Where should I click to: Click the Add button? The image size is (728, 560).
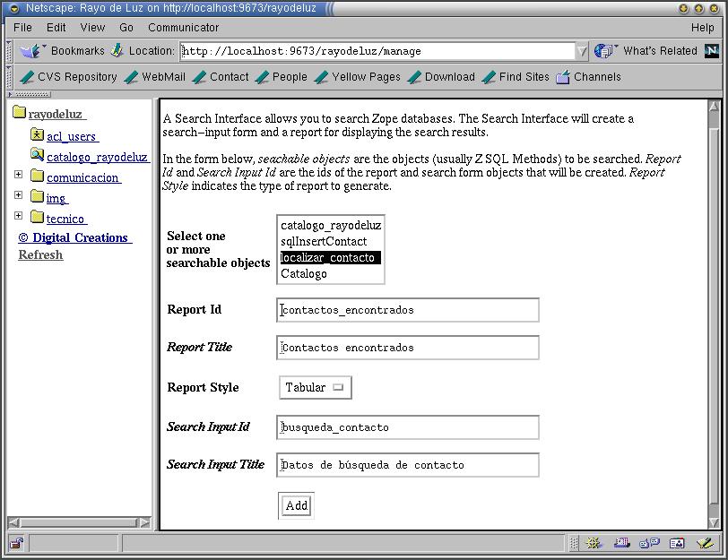point(296,505)
